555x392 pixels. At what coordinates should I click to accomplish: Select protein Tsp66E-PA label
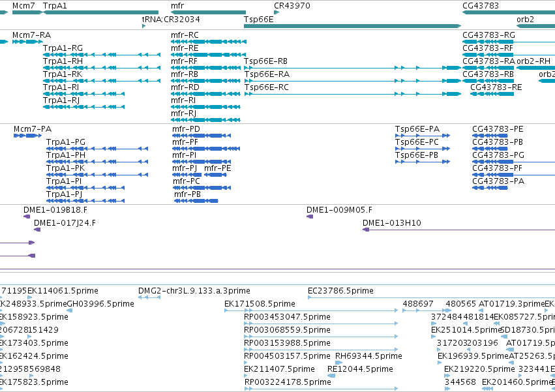[417, 129]
